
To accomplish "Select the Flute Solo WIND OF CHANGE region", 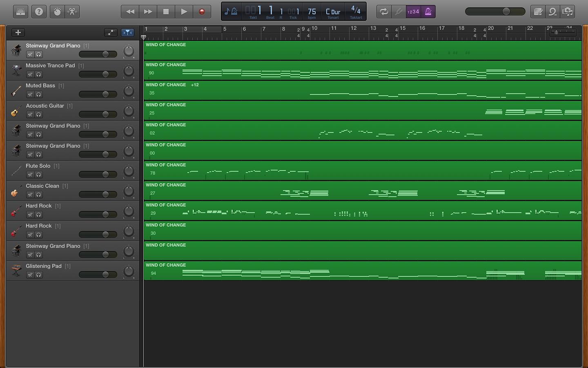I will [x=363, y=171].
